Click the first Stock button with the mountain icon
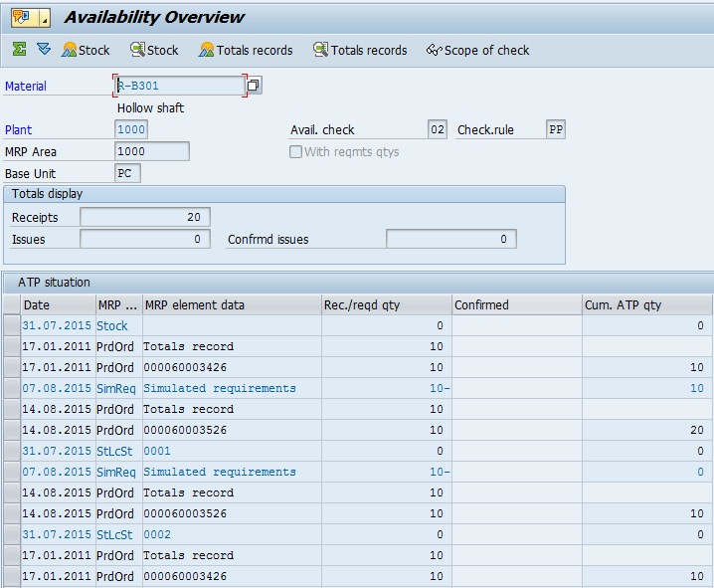Image resolution: width=714 pixels, height=588 pixels. 86,50
